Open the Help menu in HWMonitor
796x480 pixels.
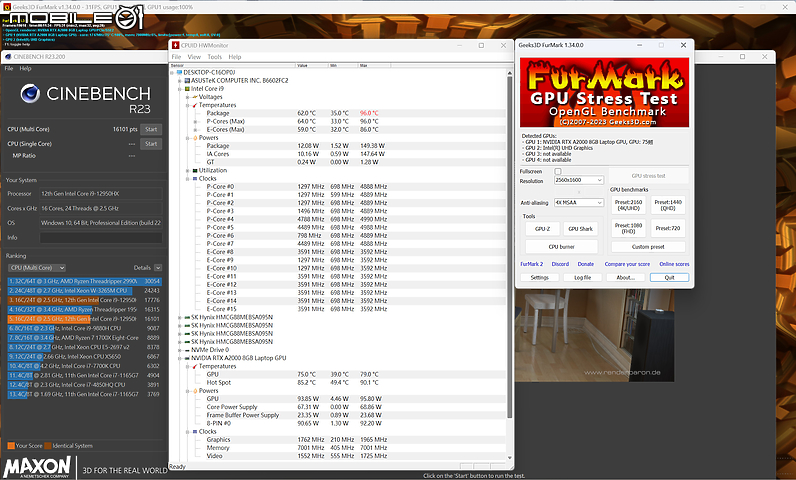pos(235,57)
